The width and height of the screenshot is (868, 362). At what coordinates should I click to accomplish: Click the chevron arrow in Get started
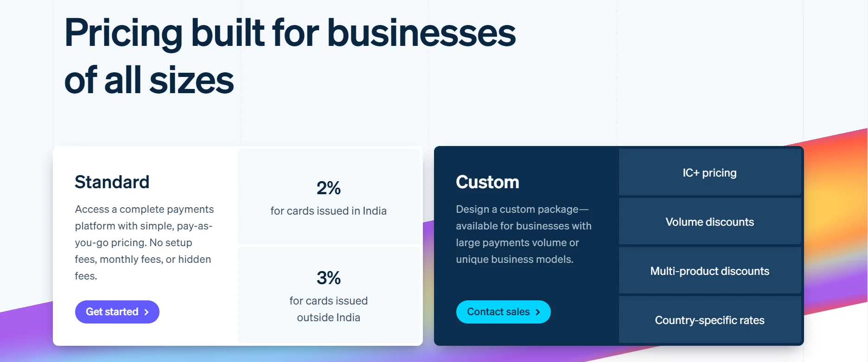(x=147, y=312)
